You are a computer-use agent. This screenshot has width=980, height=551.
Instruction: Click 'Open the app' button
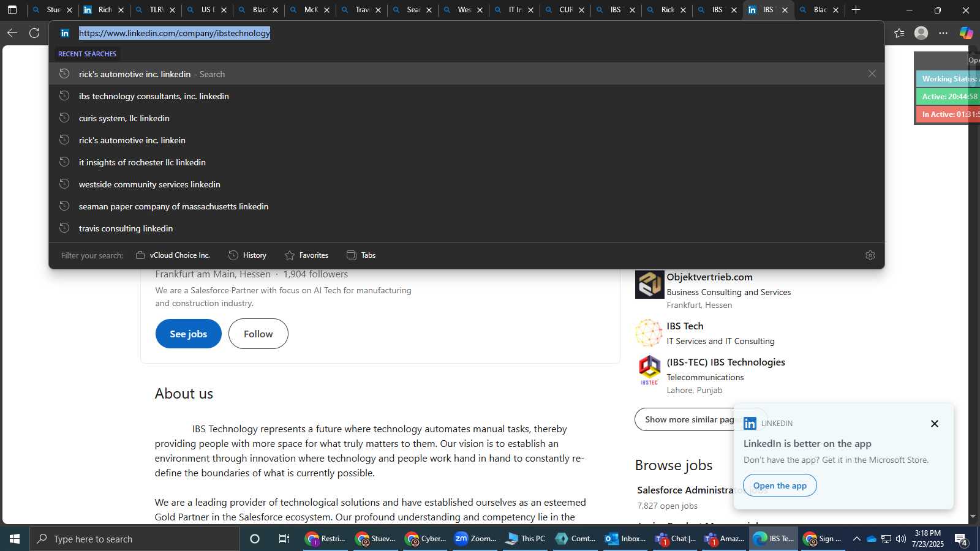pyautogui.click(x=780, y=485)
